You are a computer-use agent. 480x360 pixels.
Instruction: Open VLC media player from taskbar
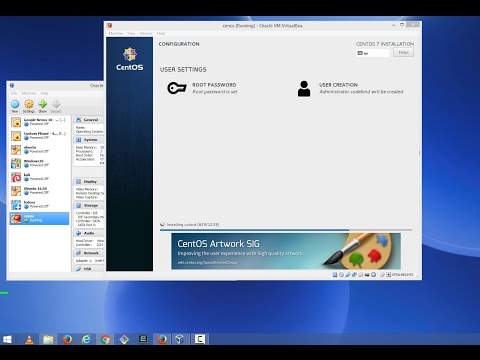pos(29,339)
